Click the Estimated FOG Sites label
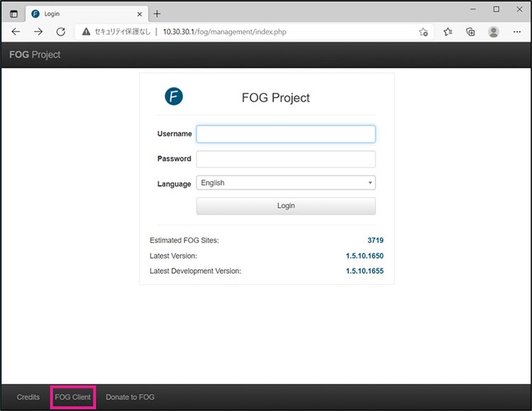 [x=184, y=240]
